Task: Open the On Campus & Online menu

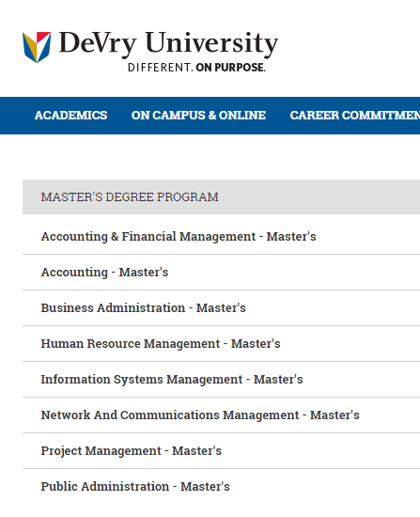Action: pyautogui.click(x=198, y=116)
